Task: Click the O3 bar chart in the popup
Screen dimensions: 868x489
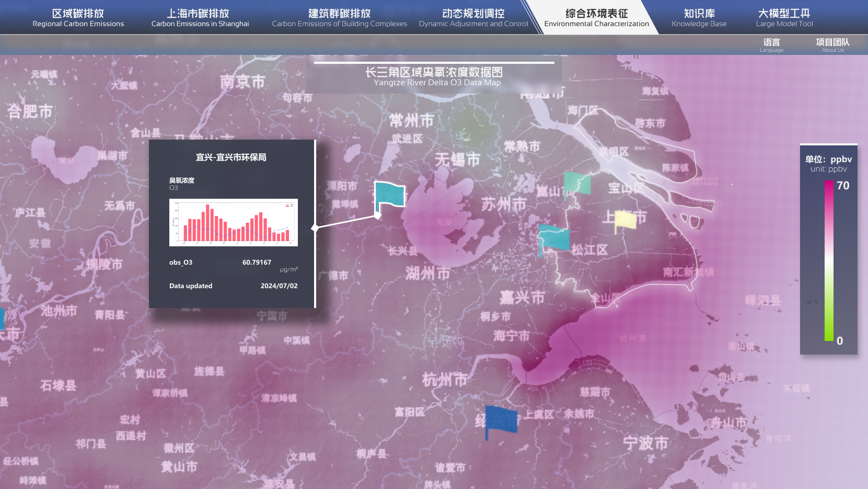Action: click(234, 222)
